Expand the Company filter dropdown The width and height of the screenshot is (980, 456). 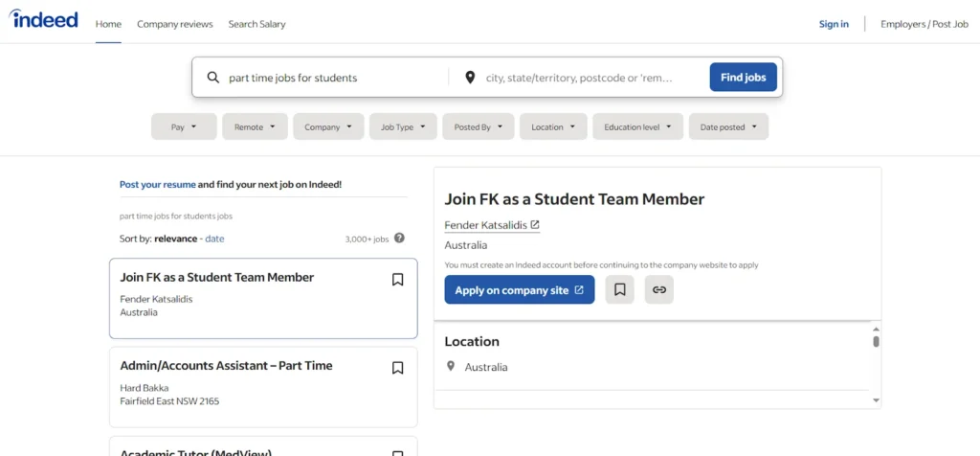pos(328,126)
